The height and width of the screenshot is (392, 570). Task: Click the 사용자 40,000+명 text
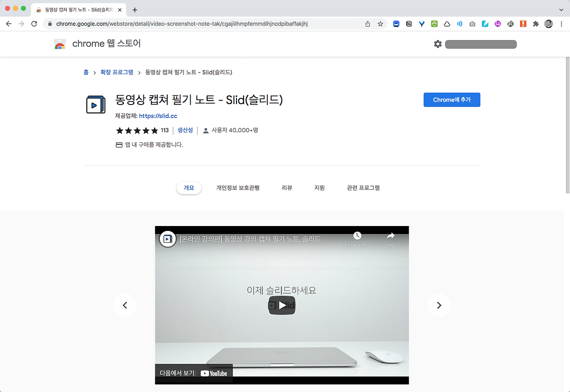click(235, 130)
